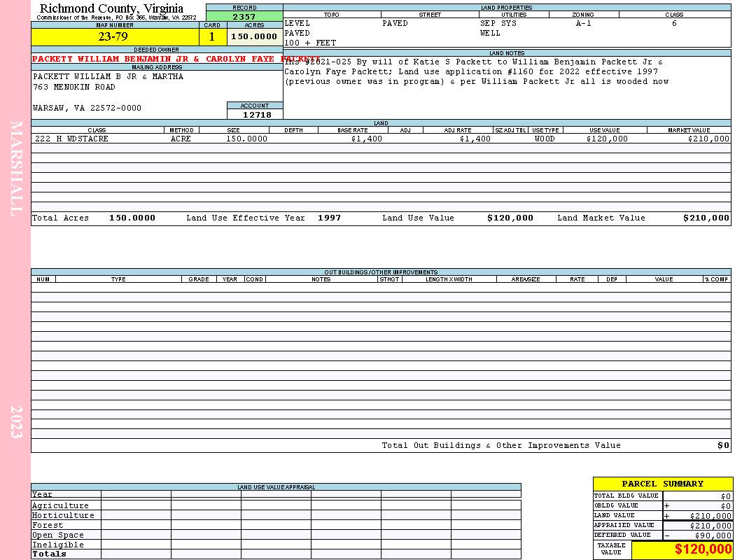Click the record number 2357
Viewport: 735px width, 560px height.
[244, 17]
